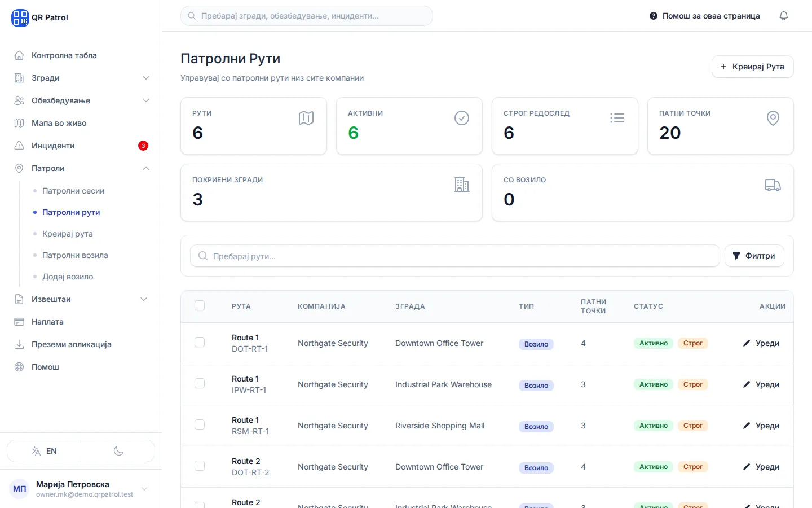The height and width of the screenshot is (508, 812).
Task: Click the Креирај Рута button
Action: pos(752,67)
